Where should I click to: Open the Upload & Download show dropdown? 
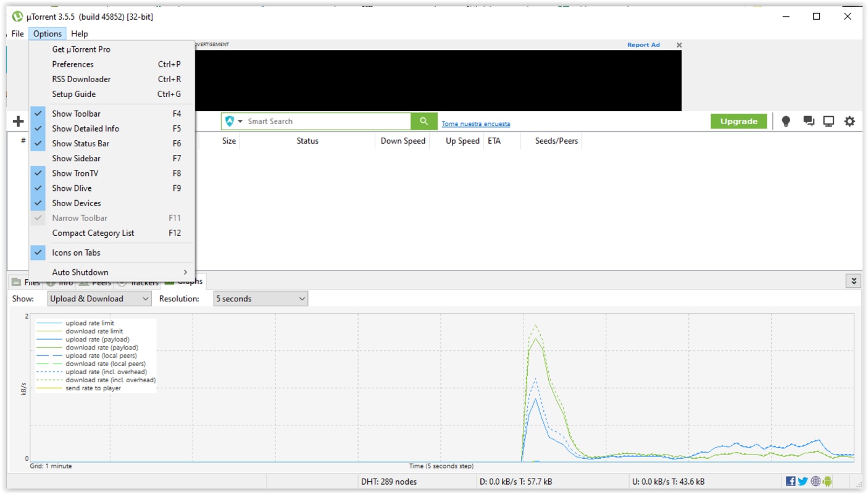(x=99, y=298)
